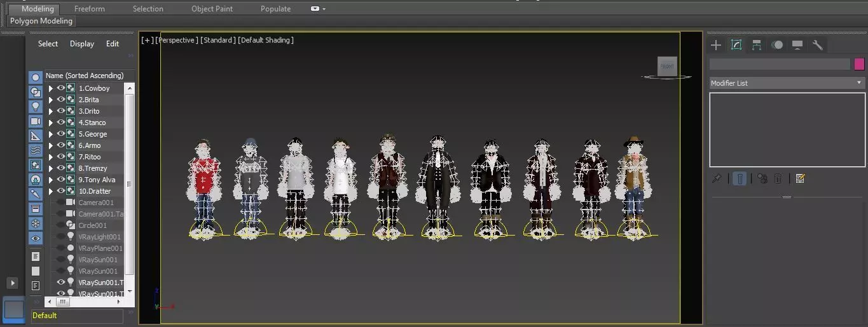The height and width of the screenshot is (327, 868).
Task: Open the Object Paint ribbon tab
Action: coord(212,9)
